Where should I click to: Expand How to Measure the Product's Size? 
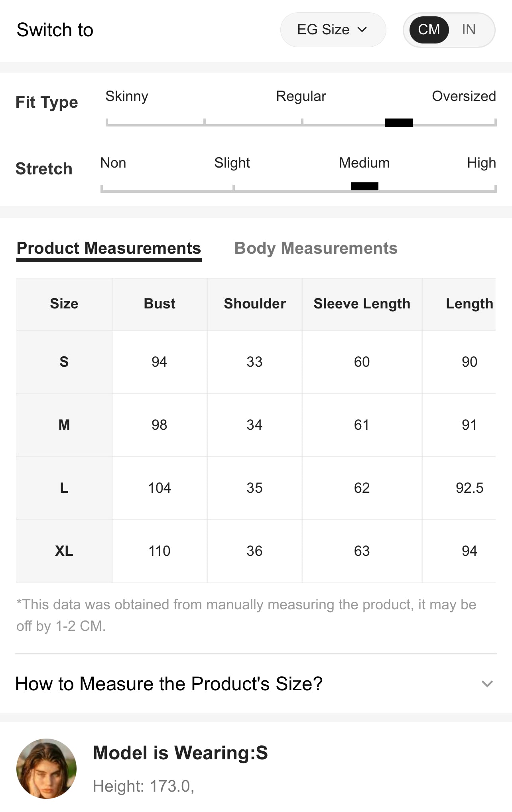tap(169, 684)
